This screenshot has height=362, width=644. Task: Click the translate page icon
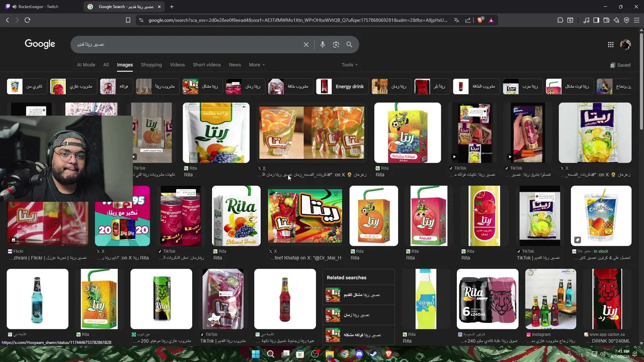[x=456, y=20]
